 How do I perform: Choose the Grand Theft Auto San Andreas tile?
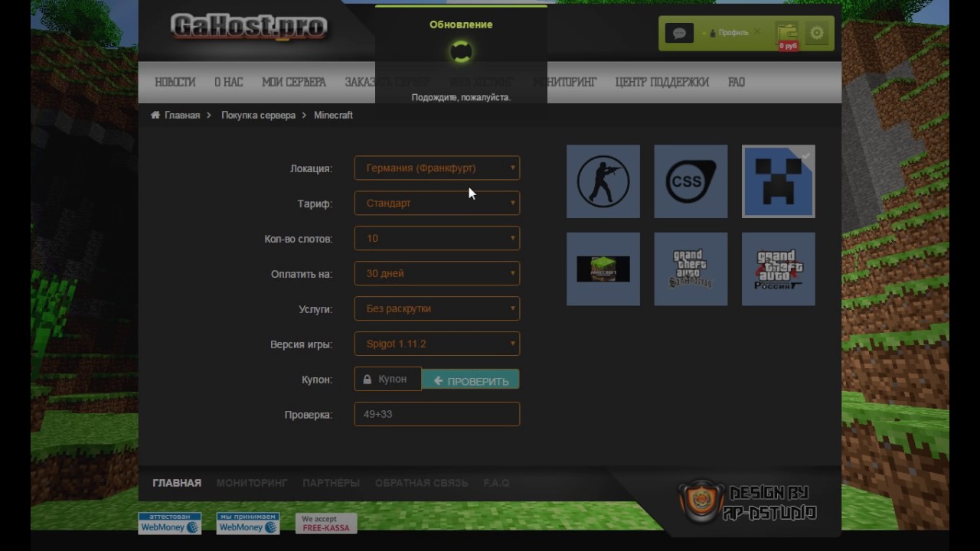(x=691, y=269)
